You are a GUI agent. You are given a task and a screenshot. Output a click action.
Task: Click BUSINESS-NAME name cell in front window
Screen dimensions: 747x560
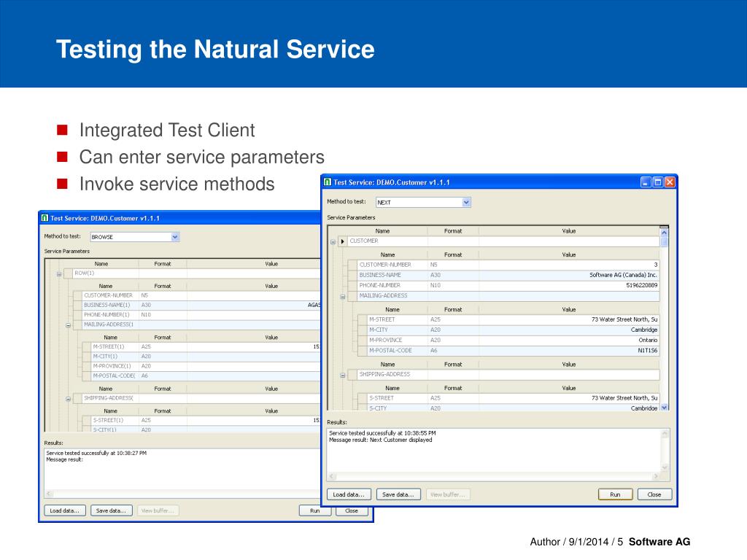pyautogui.click(x=392, y=275)
